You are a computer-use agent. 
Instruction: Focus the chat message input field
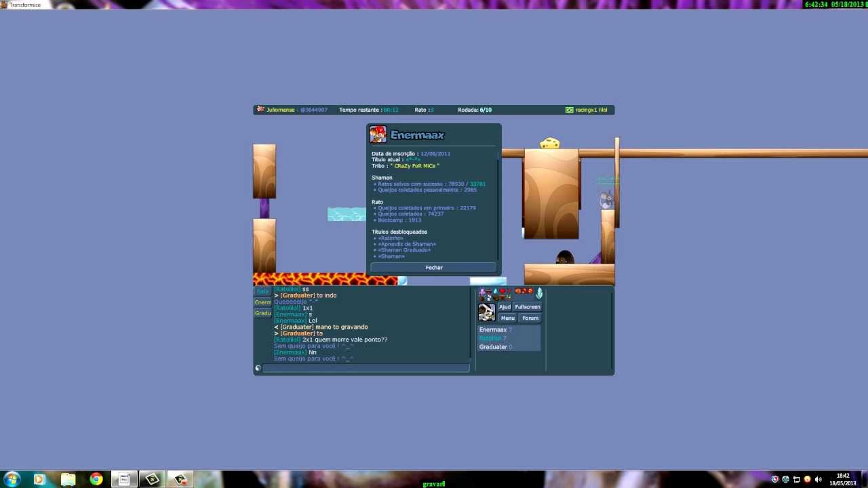[x=366, y=368]
